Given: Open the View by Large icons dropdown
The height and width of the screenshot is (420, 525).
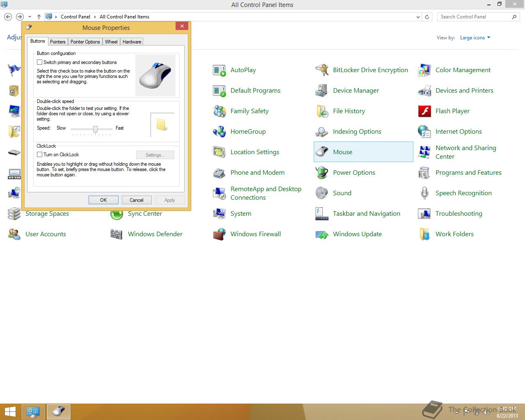Looking at the screenshot, I should 475,38.
